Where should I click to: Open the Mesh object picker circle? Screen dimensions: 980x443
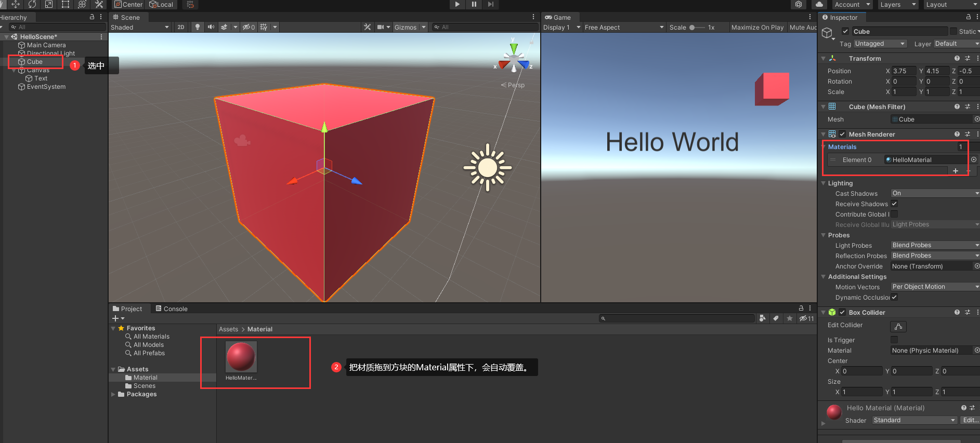point(977,119)
